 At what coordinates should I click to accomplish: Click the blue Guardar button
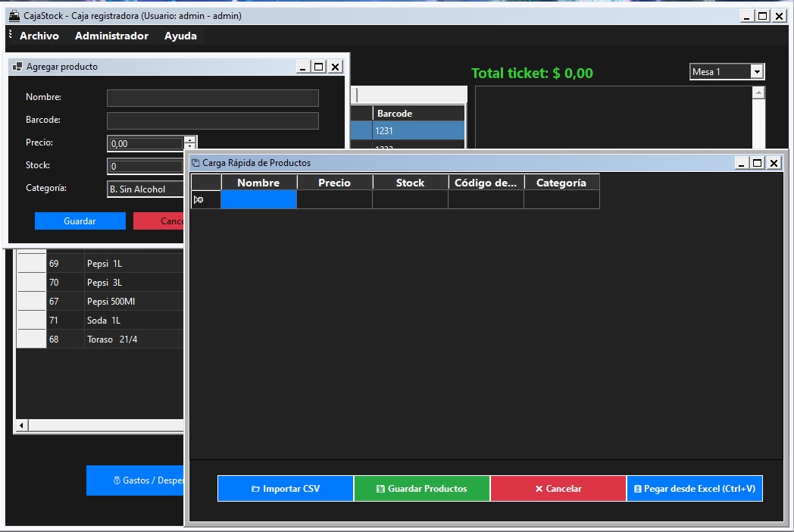80,221
